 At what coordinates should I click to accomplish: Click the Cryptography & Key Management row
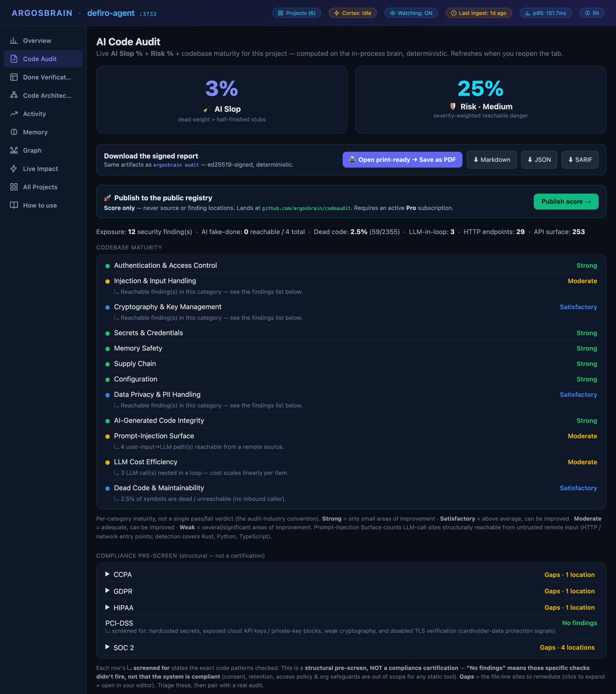pos(351,312)
